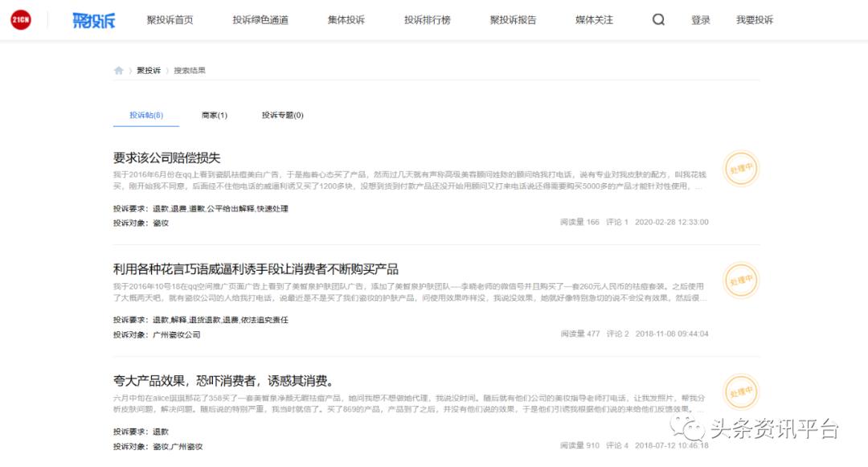Open 集体投诉 from the navigation bar
The image size is (868, 467).
(346, 18)
